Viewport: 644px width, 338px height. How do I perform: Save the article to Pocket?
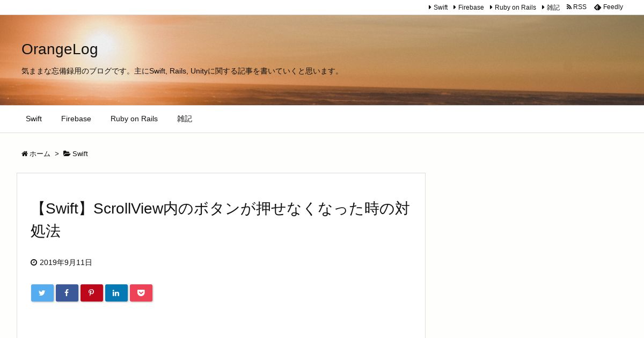[x=141, y=293]
